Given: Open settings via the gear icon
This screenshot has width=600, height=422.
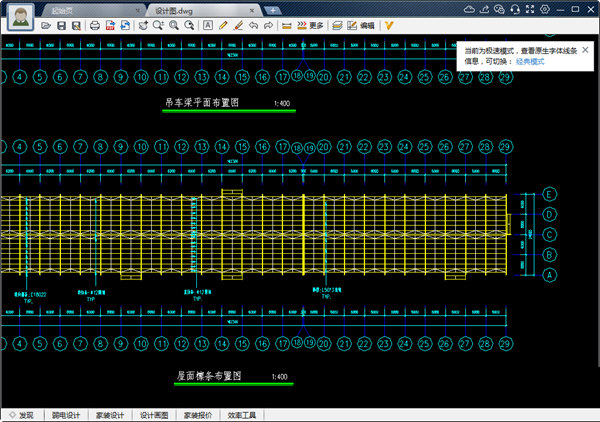Looking at the screenshot, I should click(x=544, y=8).
